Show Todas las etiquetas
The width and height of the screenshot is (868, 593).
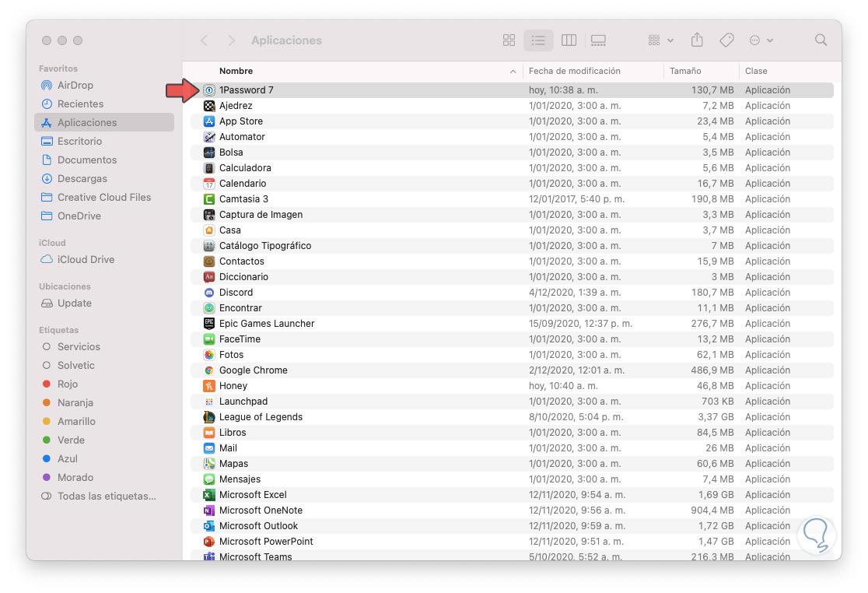107,496
